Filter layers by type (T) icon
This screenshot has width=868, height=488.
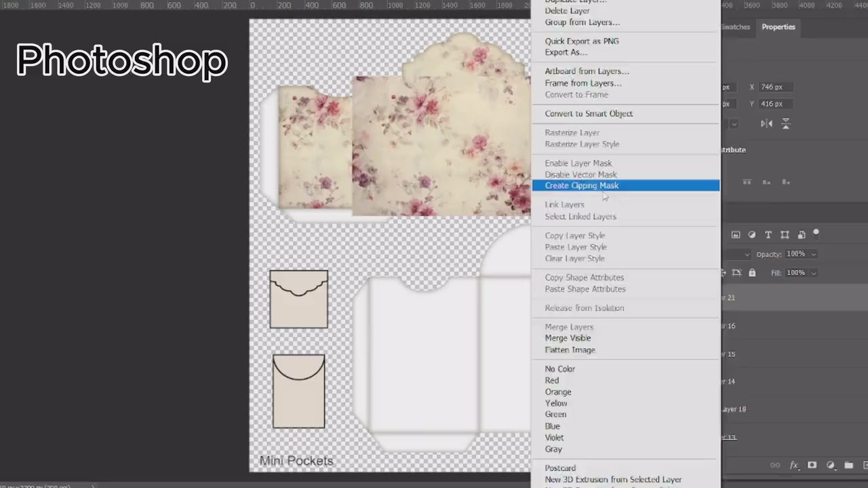(768, 235)
